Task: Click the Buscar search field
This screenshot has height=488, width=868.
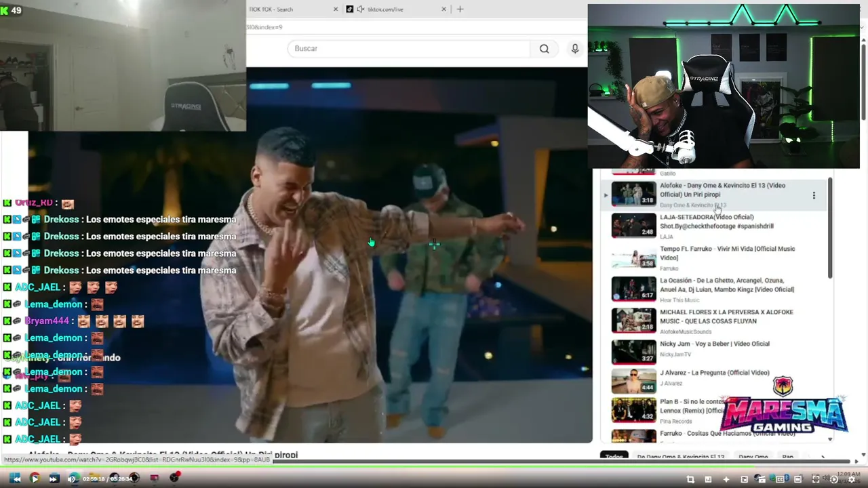Action: coord(409,49)
